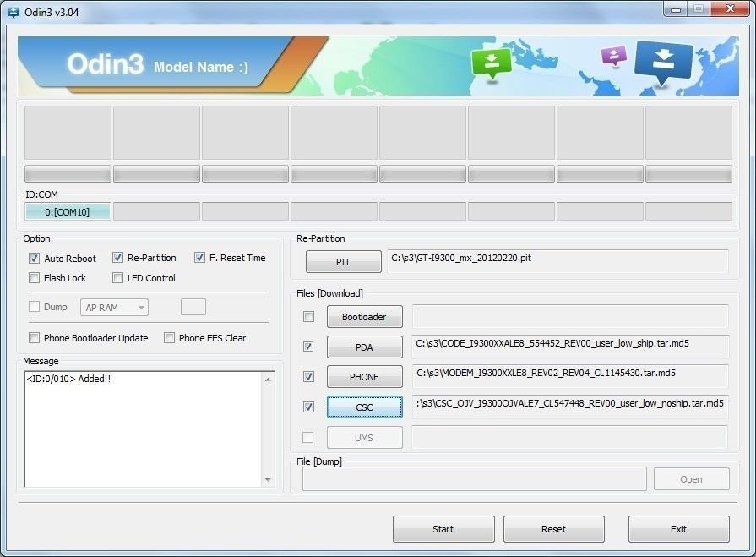Uncheck the PDA file checkbox
Image resolution: width=756 pixels, height=557 pixels.
(x=308, y=347)
